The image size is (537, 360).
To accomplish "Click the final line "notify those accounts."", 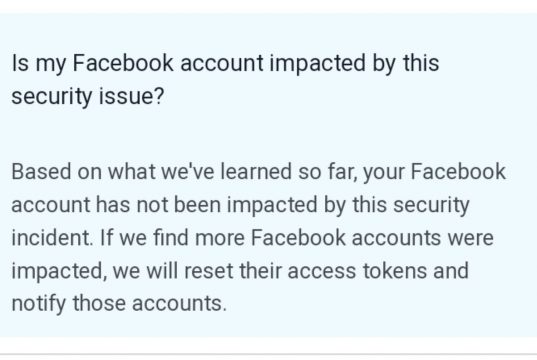I will (119, 304).
